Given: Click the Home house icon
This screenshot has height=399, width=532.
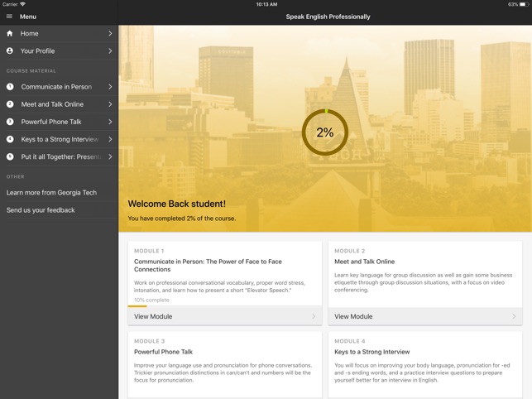Looking at the screenshot, I should 10,34.
